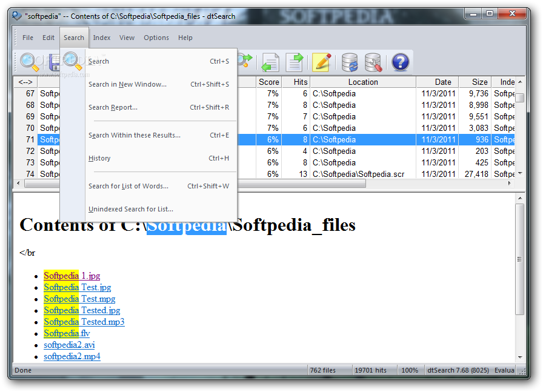
Task: Open the blue question mark Help icon
Action: click(401, 62)
